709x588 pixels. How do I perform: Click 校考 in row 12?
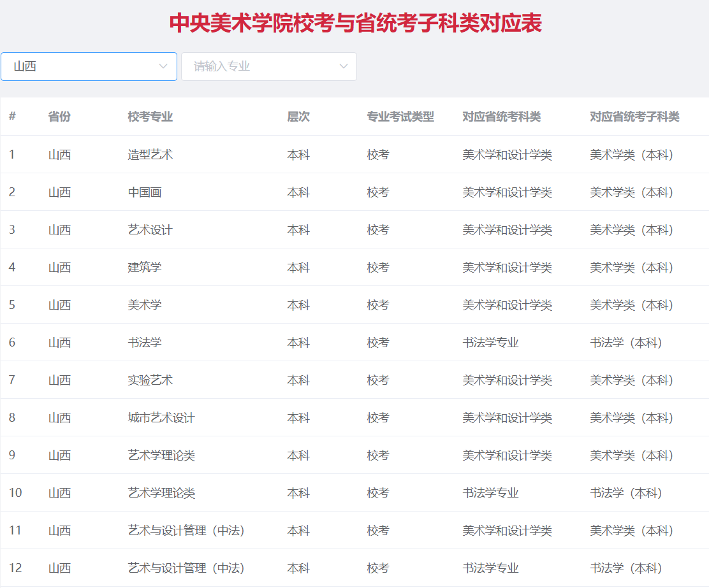(x=378, y=567)
